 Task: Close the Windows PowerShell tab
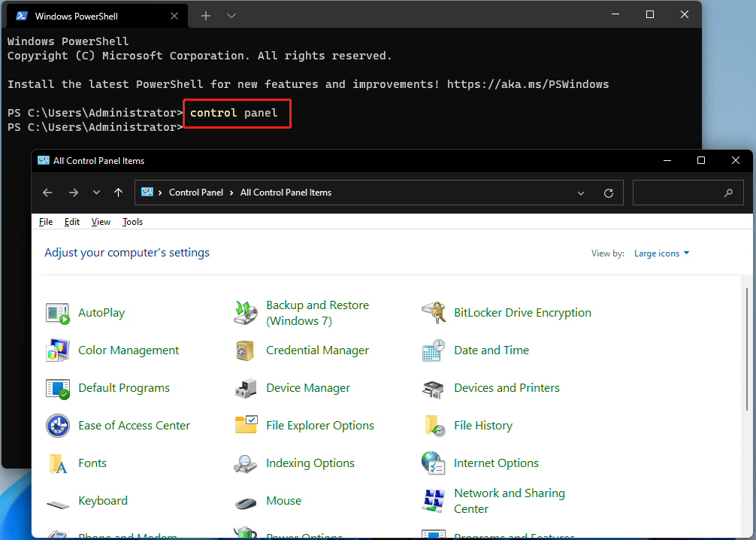(174, 16)
